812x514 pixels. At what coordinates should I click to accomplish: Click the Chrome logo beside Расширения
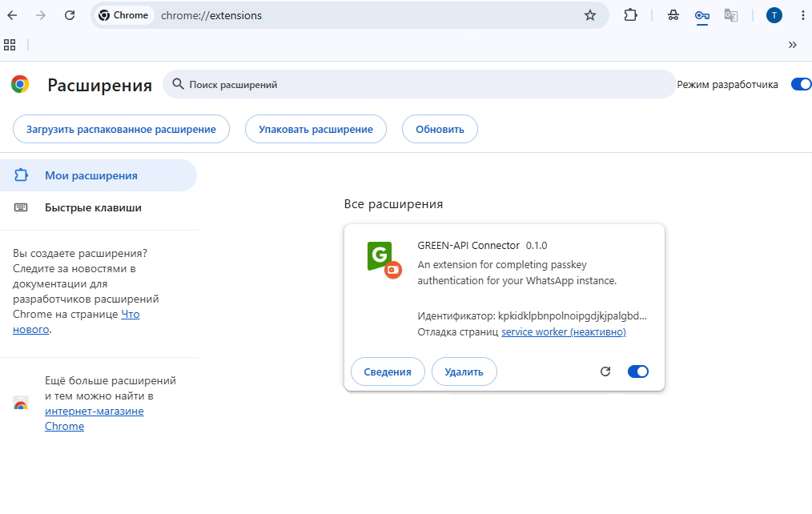[20, 84]
